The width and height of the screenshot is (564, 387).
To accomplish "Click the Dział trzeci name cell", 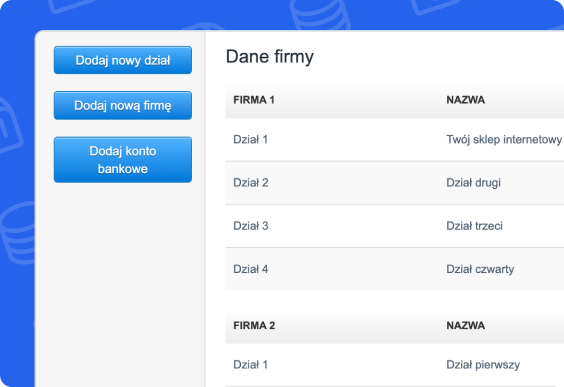I will (474, 226).
